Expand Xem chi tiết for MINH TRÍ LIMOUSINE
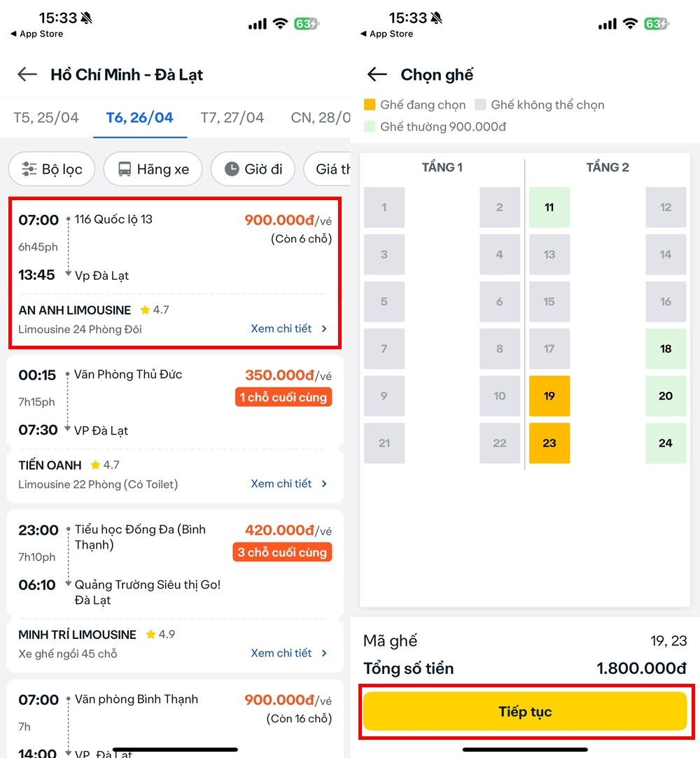Viewport: 700px width, 758px height. [x=288, y=653]
